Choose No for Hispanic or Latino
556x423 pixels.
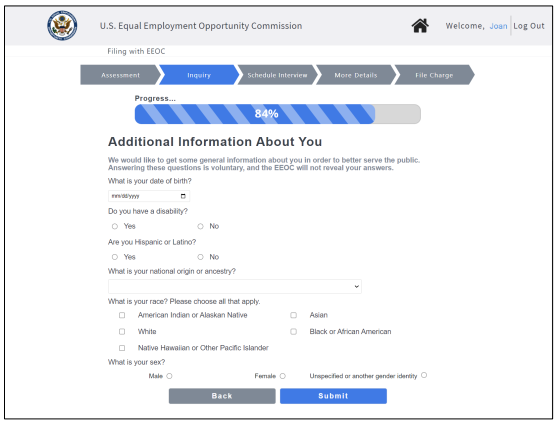coord(200,257)
